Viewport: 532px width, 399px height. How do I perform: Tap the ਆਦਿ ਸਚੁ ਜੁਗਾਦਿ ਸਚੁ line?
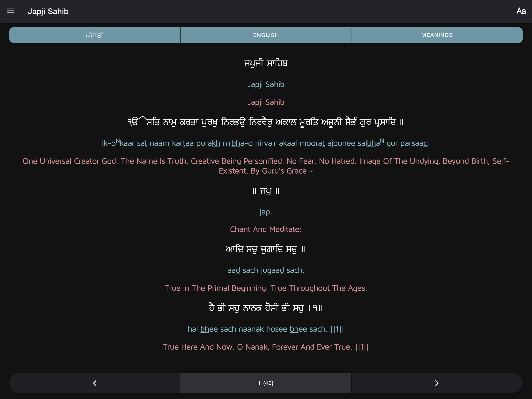click(266, 249)
